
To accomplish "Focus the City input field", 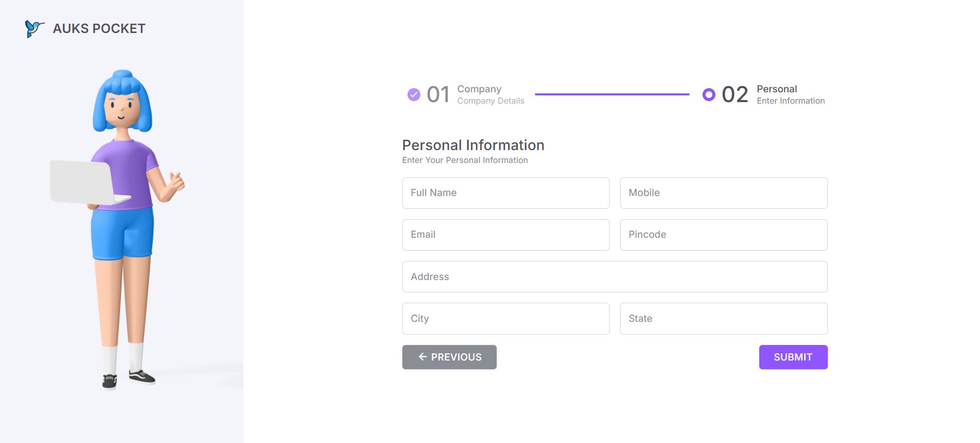I will point(505,318).
